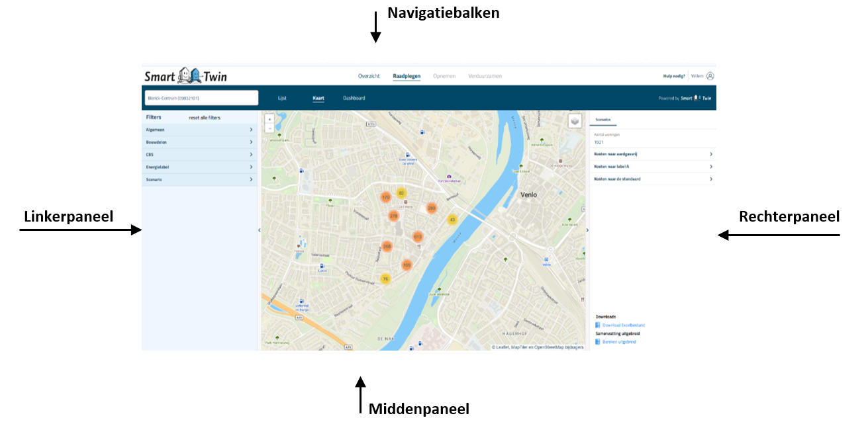Screen dimensions: 868x426
Task: Expand the Energielabel filter section
Action: click(199, 166)
